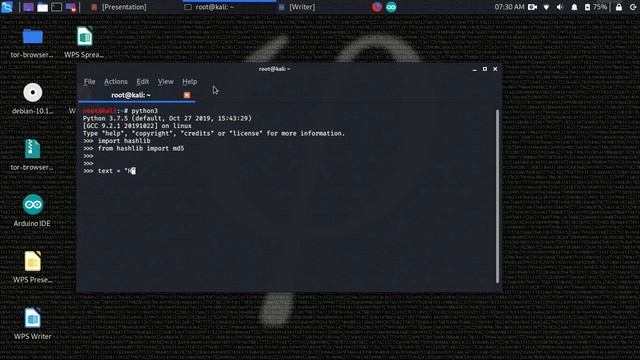640x360 pixels.
Task: Click the lock screen padlock icon
Action: [619, 7]
